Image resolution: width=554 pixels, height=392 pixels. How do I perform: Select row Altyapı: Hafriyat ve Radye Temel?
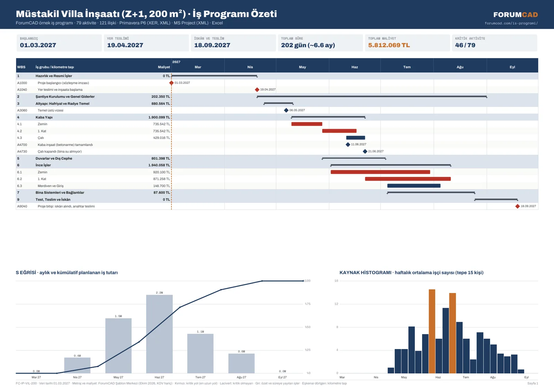[x=277, y=104]
